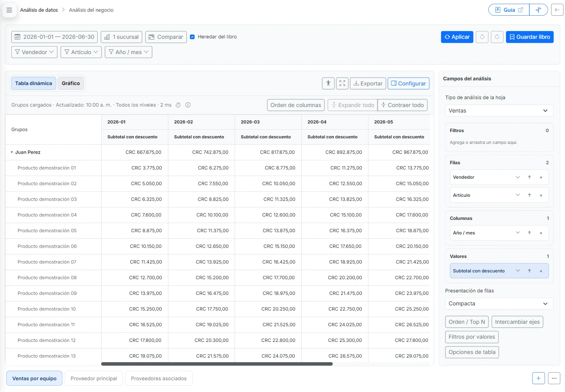Image resolution: width=565 pixels, height=392 pixels.
Task: Click the back arrow icon at top right
Action: pyautogui.click(x=557, y=10)
